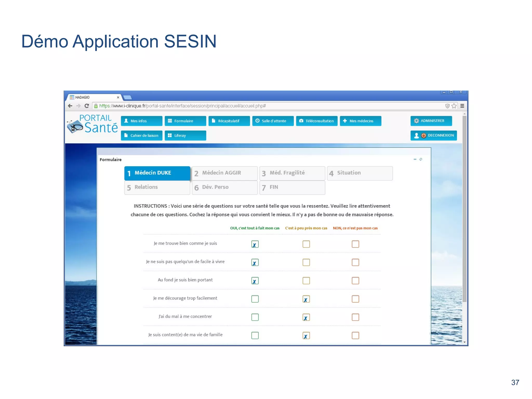
Task: Click the green padlock security icon
Action: (96, 106)
